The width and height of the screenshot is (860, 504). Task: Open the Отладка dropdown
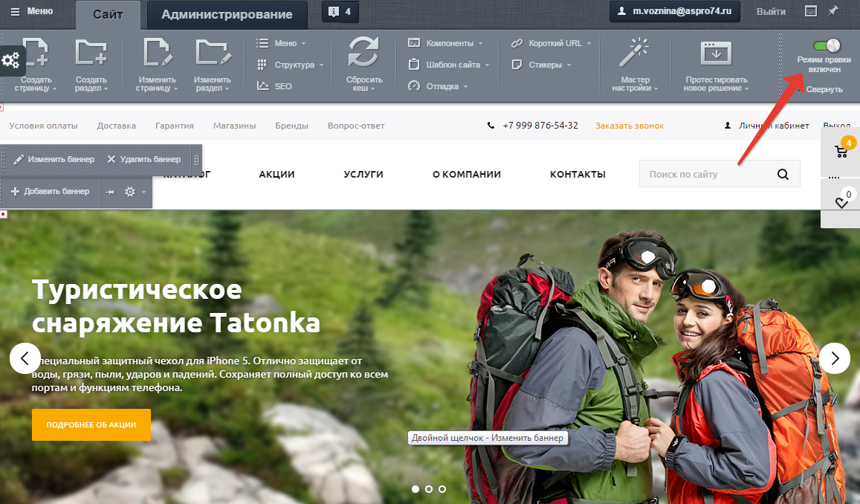click(438, 86)
